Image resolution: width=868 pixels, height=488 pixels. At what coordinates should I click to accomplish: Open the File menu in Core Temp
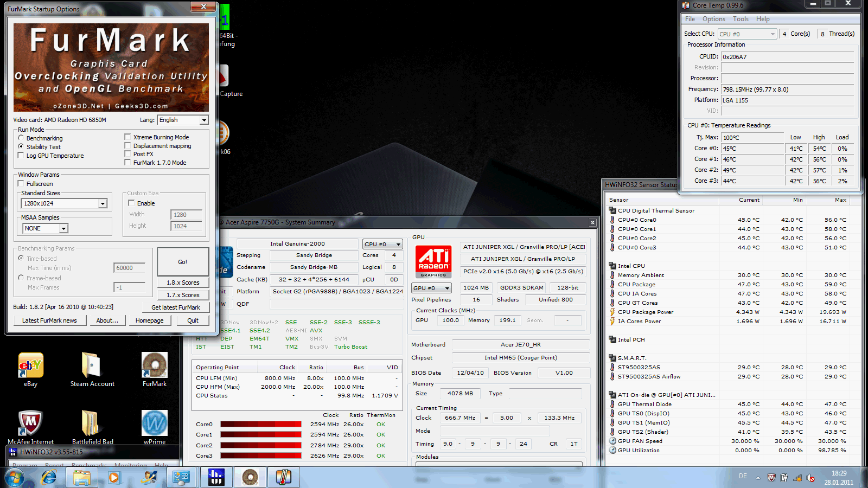(690, 19)
